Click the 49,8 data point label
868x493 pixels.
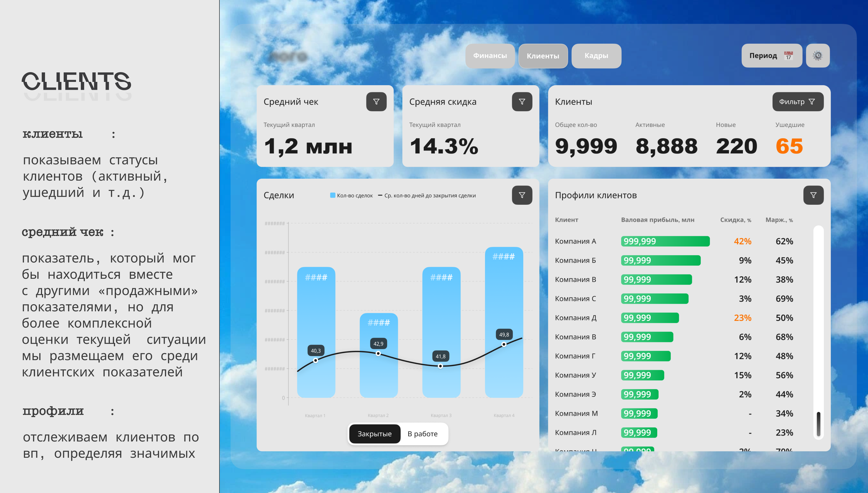504,335
